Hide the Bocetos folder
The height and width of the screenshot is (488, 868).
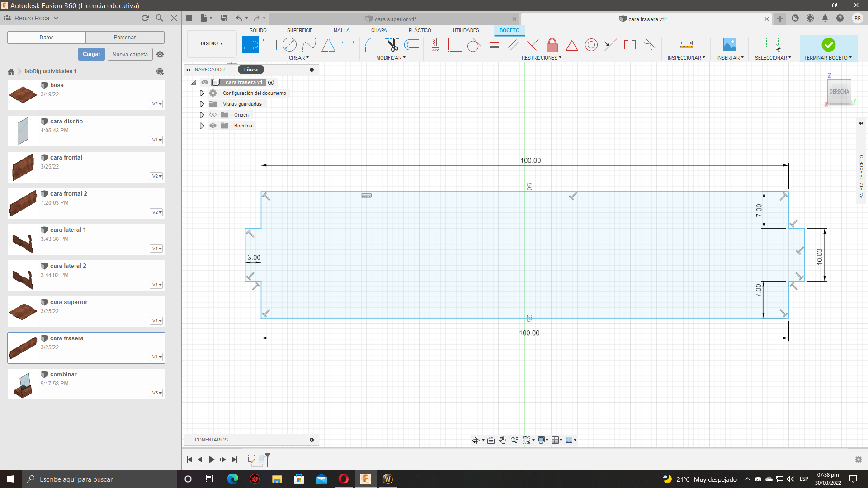pyautogui.click(x=213, y=126)
